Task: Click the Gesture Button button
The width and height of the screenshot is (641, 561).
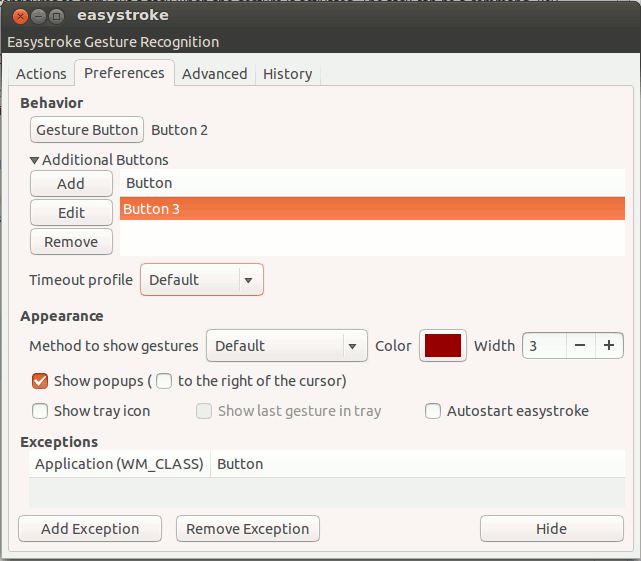Action: [87, 130]
